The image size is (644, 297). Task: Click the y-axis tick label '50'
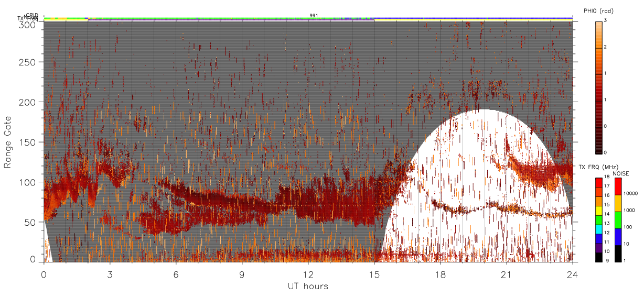(x=31, y=222)
